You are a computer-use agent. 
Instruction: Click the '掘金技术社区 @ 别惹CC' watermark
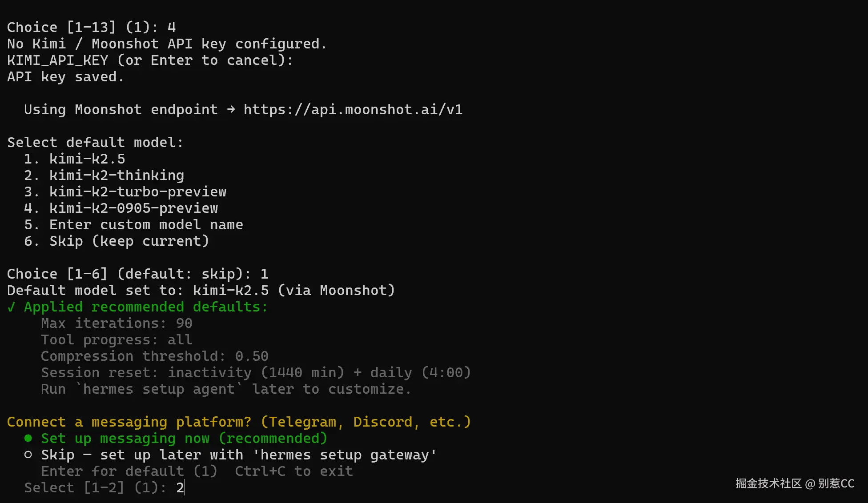[795, 483]
